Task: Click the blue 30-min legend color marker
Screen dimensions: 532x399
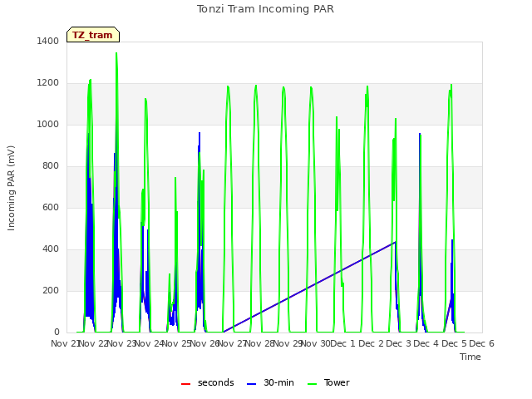Action: click(x=251, y=384)
